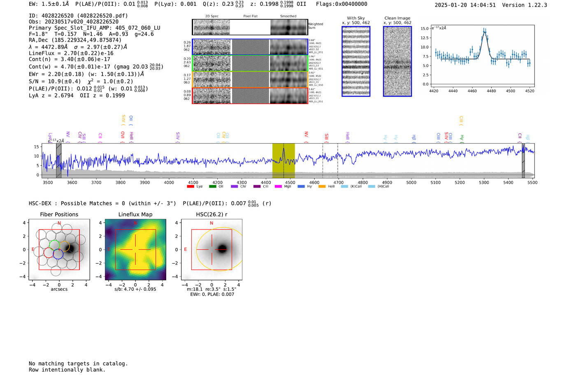Image resolution: width=576 pixels, height=392 pixels.
Task: Click the OVI line marker above the spectrum
Action: click(x=123, y=137)
